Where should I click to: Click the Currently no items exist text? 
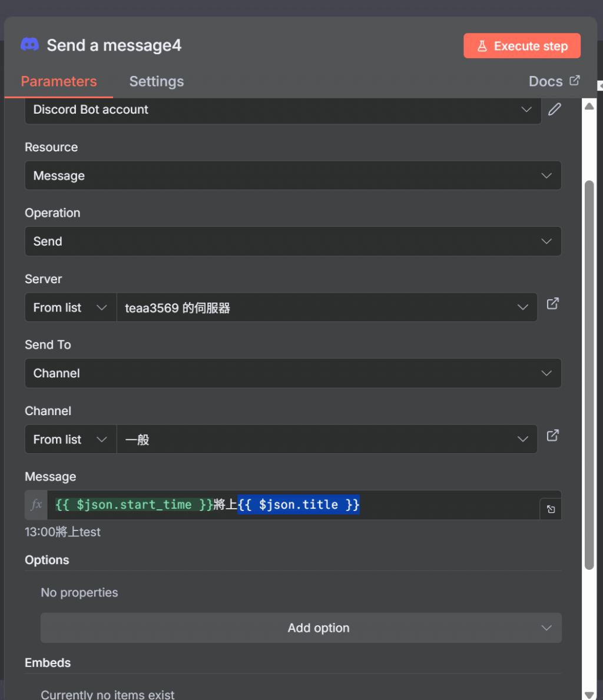point(108,694)
